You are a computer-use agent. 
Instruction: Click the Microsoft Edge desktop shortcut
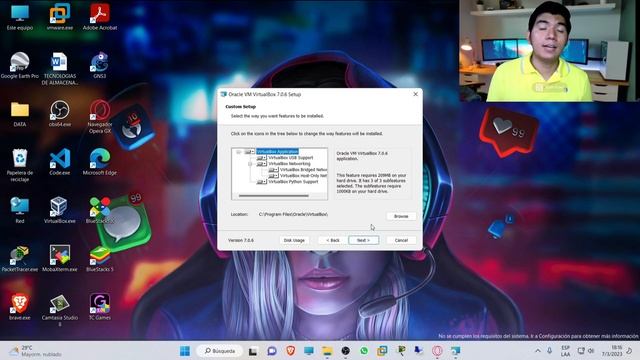pos(100,162)
